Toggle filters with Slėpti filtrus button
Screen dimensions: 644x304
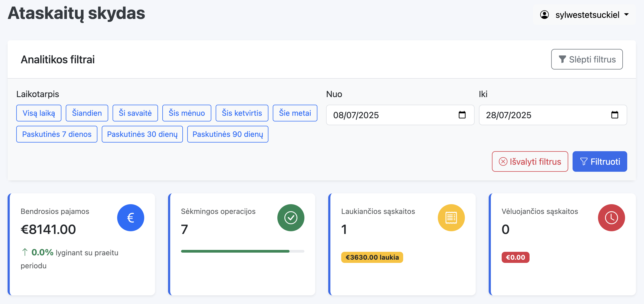click(x=587, y=59)
